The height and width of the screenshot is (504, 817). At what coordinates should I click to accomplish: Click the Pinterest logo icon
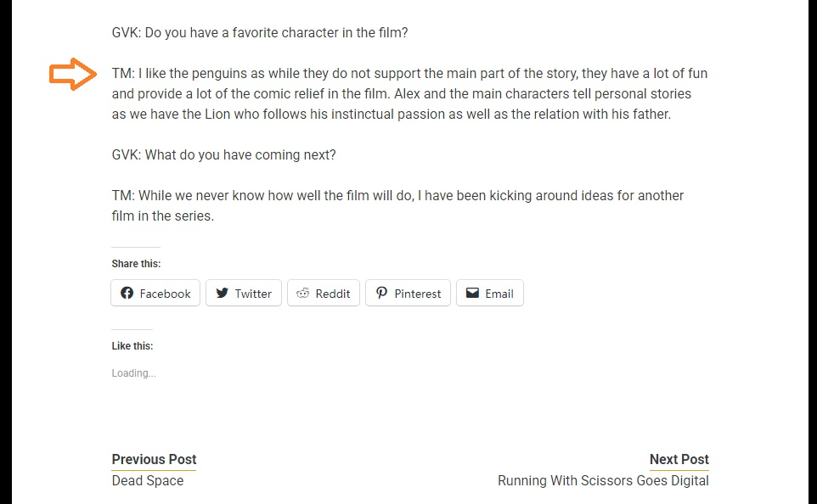click(381, 293)
